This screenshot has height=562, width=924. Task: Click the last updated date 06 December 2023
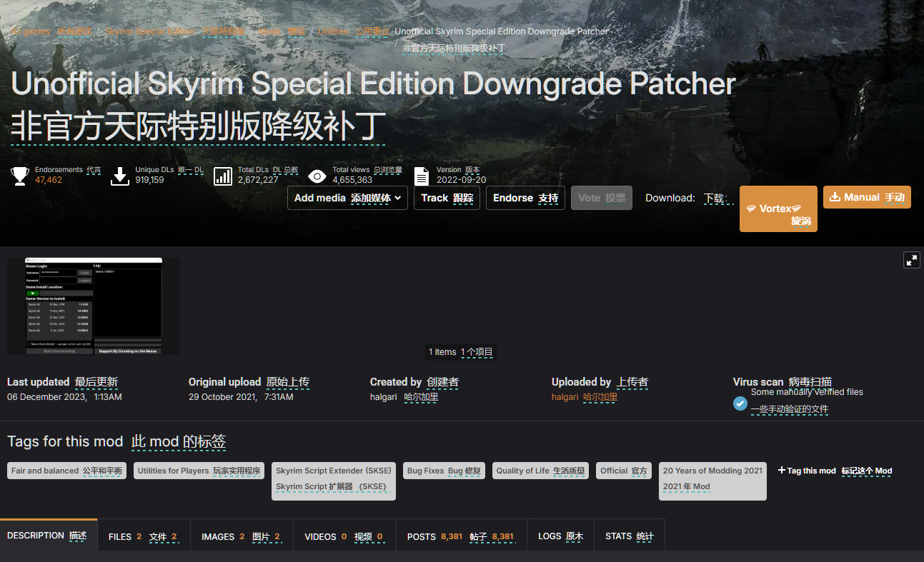point(46,397)
